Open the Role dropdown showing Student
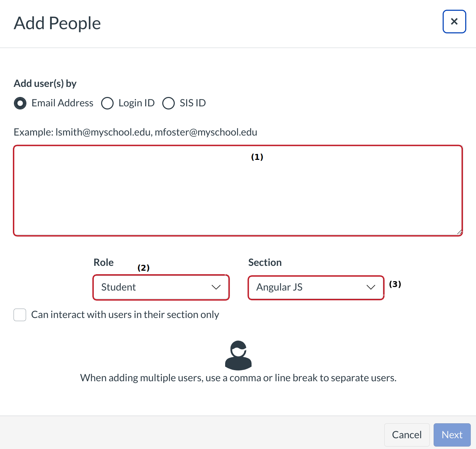The image size is (476, 449). pos(161,287)
